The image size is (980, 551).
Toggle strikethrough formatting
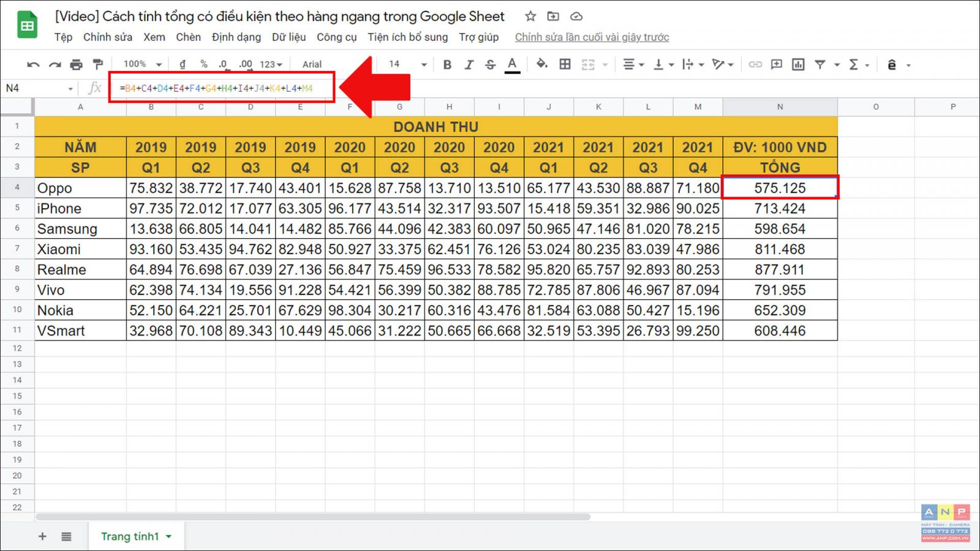coord(490,64)
